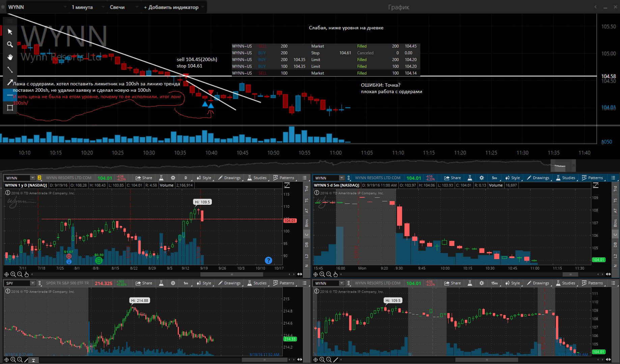Toggle the TS side tab in the WYNN daily panel
620x364 pixels.
(x=307, y=200)
